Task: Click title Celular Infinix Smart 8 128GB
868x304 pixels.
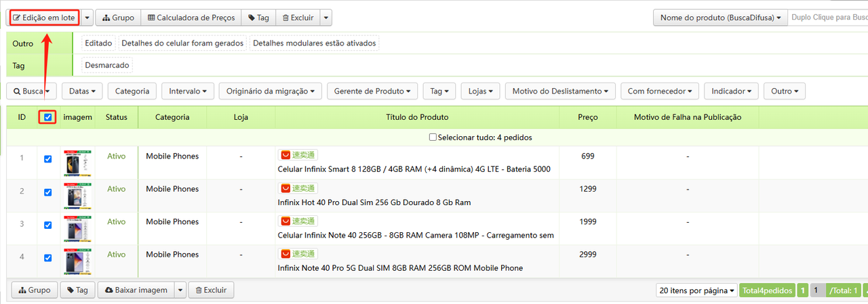Action: (x=414, y=169)
